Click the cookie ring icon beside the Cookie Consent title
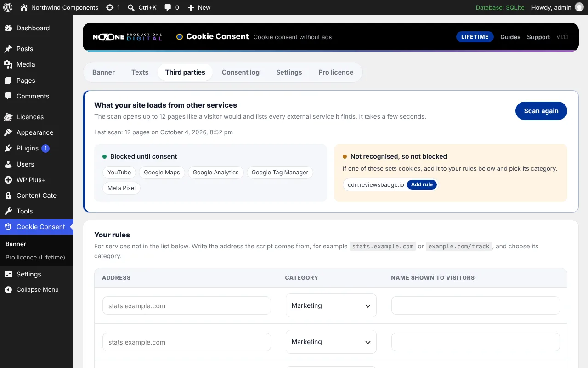The image size is (588, 368). pyautogui.click(x=180, y=37)
